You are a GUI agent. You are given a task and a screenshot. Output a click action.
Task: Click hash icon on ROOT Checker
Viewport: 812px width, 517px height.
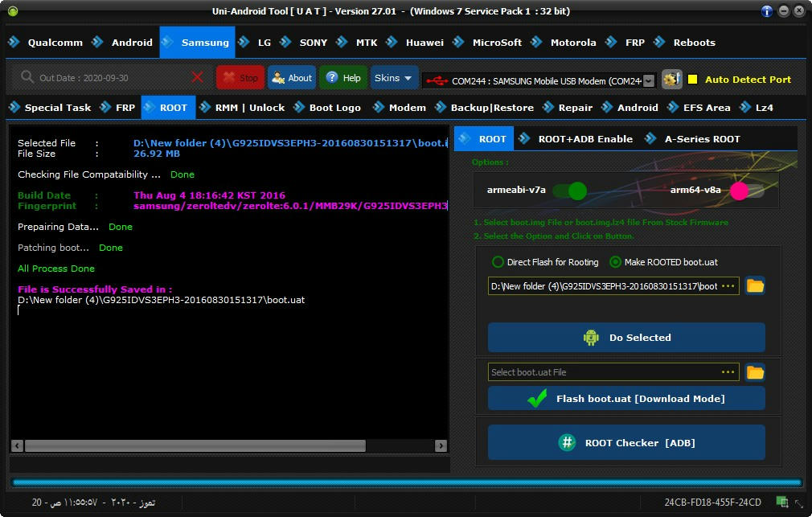coord(567,442)
